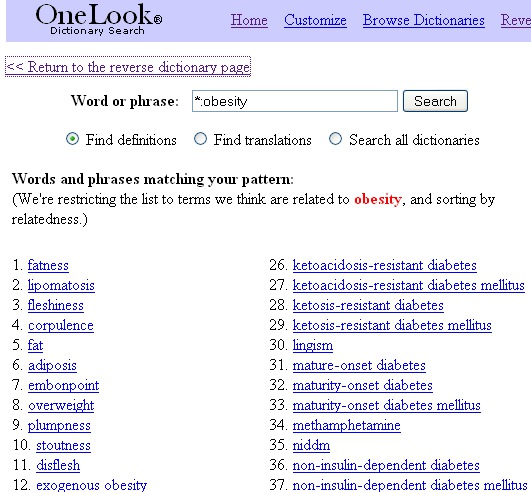The image size is (531, 492).
Task: Open the Customize link
Action: coord(315,20)
